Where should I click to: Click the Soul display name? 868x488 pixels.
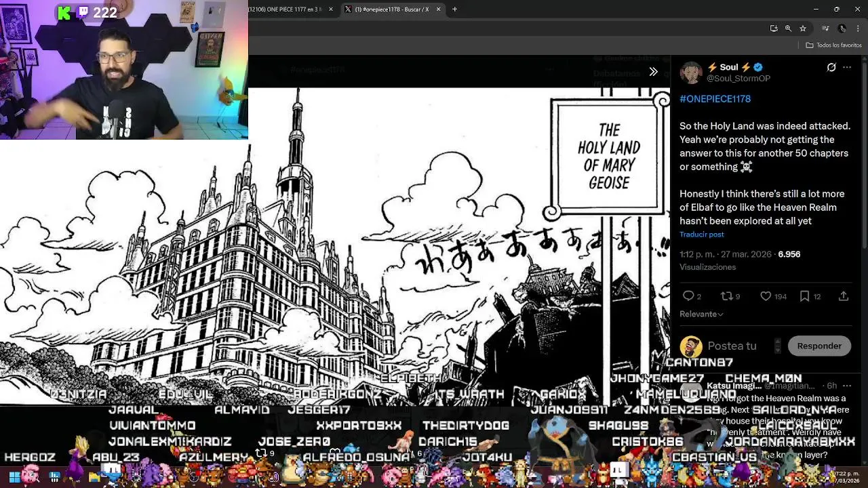click(x=729, y=67)
